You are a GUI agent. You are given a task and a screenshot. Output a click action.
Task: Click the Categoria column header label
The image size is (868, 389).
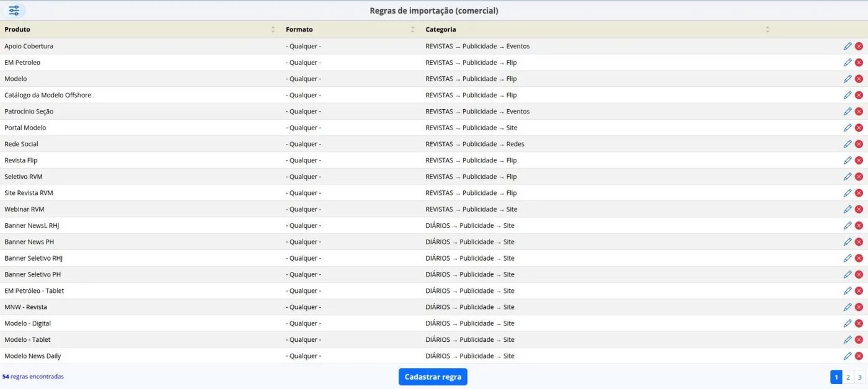coord(441,29)
